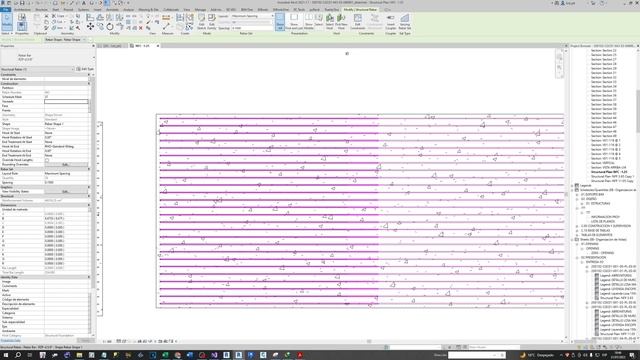This screenshot has width=640, height=360.
Task: Close the active view tab
Action: tap(158, 46)
